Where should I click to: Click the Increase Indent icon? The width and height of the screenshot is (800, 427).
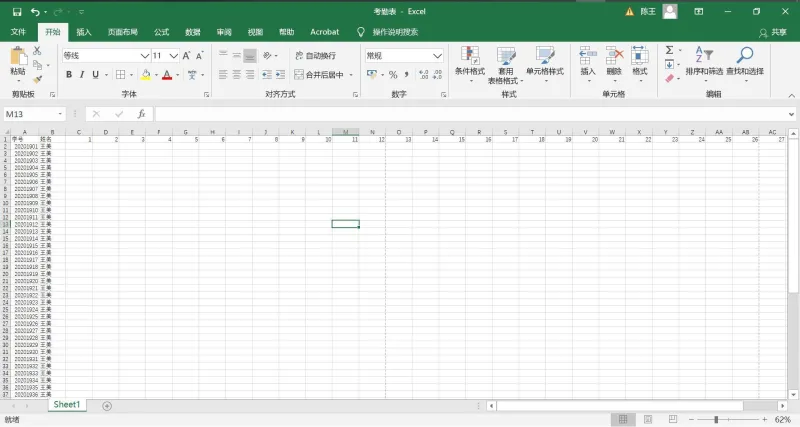pyautogui.click(x=280, y=74)
